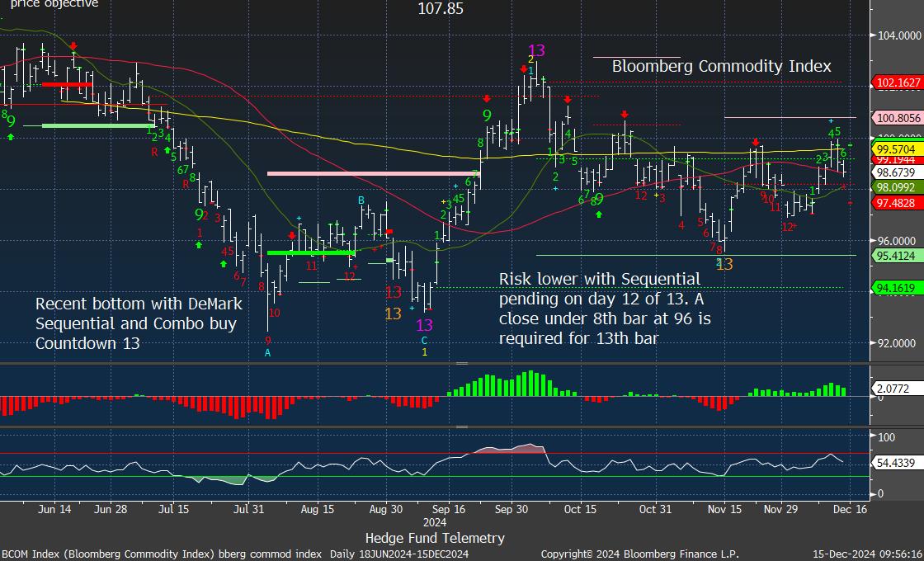924x561 pixels.
Task: Select the Sep 30 date label
Action: tap(511, 509)
